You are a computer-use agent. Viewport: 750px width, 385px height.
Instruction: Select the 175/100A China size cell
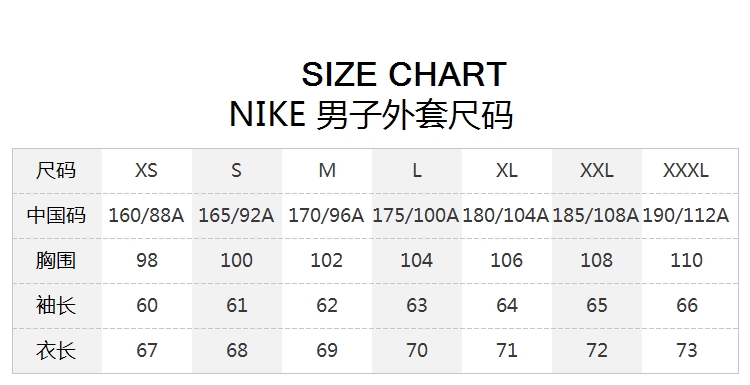click(416, 215)
